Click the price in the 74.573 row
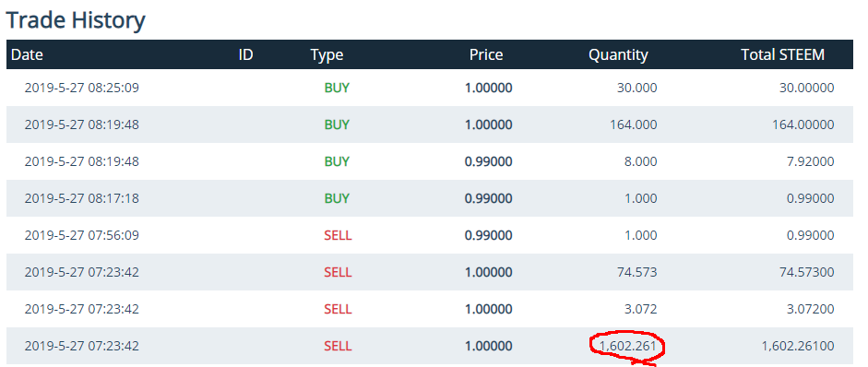The height and width of the screenshot is (367, 868). pyautogui.click(x=489, y=272)
